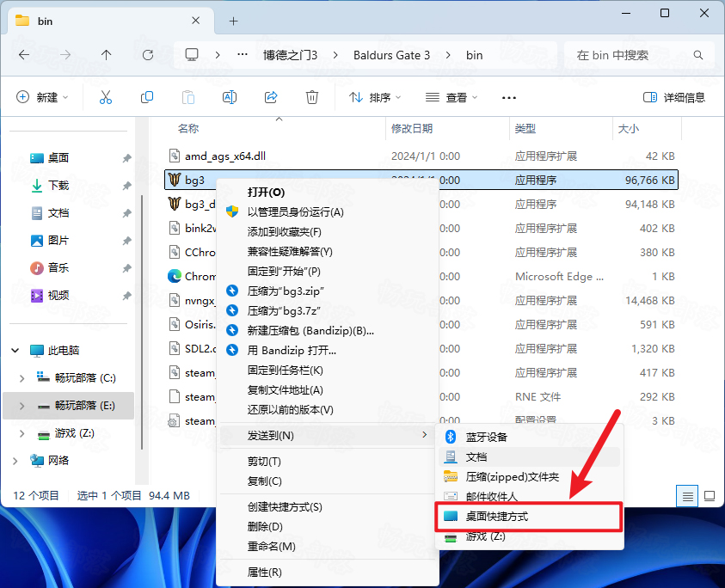Open the 发送到(N) submenu
725x588 pixels.
[328, 435]
